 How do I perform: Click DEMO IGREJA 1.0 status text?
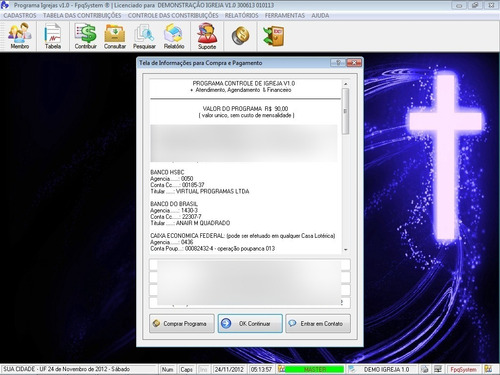386,369
